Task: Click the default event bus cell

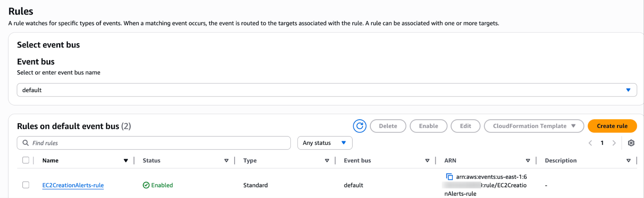Action: coord(353,185)
